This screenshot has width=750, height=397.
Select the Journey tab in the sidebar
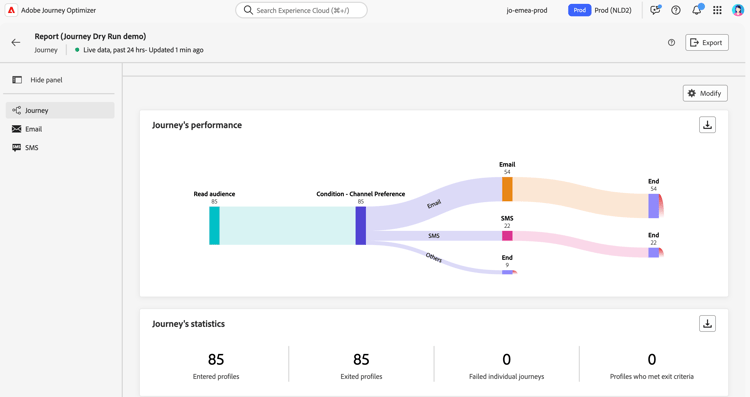click(x=60, y=110)
